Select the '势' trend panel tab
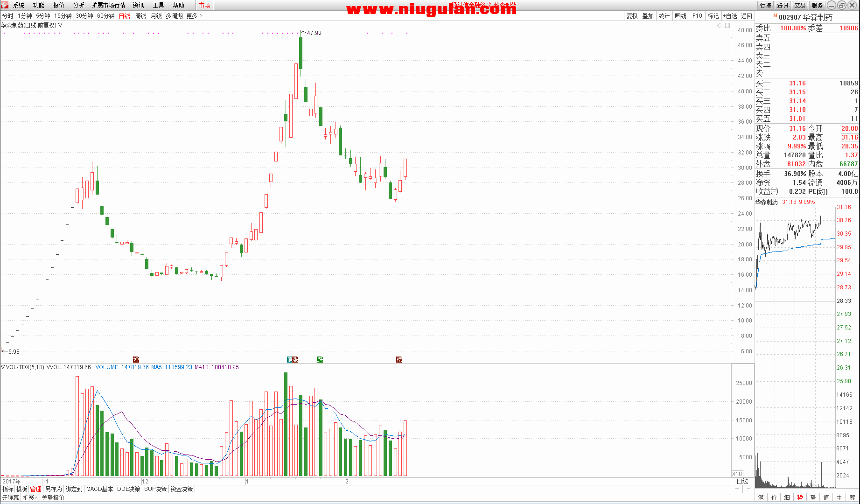 point(800,497)
